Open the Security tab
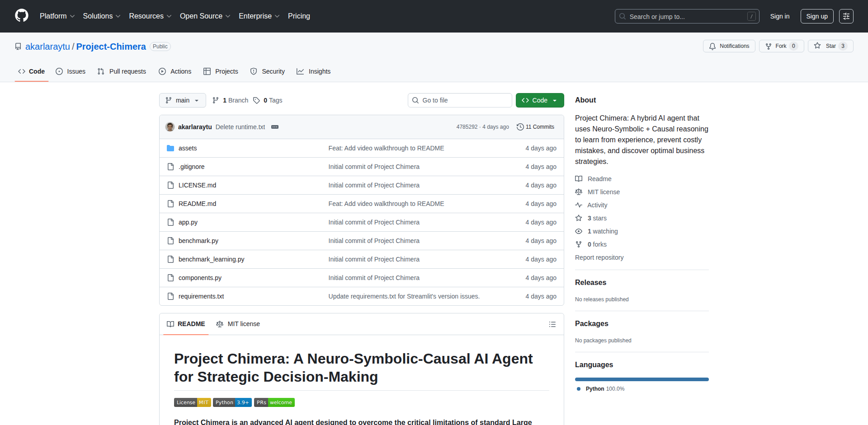Image resolution: width=868 pixels, height=425 pixels. pyautogui.click(x=268, y=71)
